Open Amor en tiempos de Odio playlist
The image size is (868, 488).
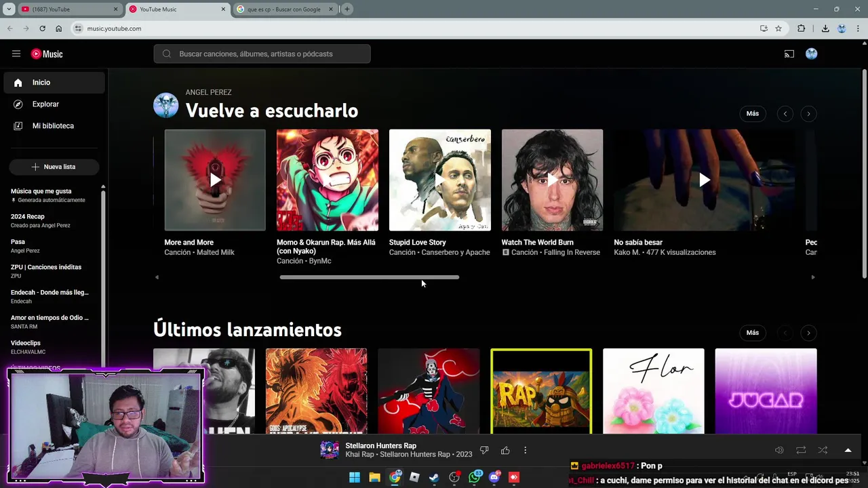click(51, 321)
